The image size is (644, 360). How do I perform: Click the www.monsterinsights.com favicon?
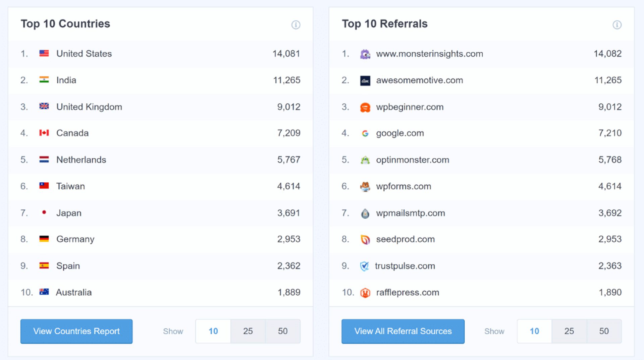(x=365, y=53)
